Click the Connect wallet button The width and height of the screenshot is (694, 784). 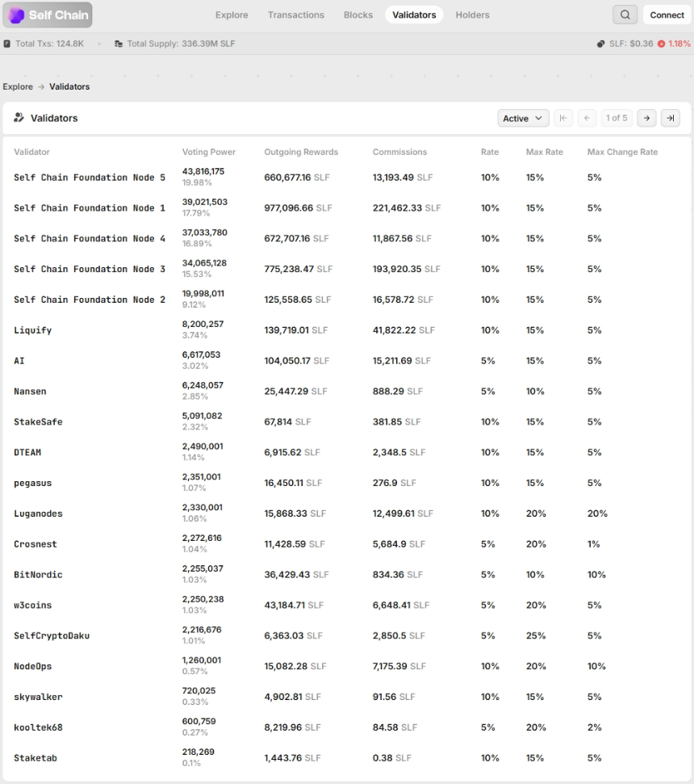click(x=667, y=15)
